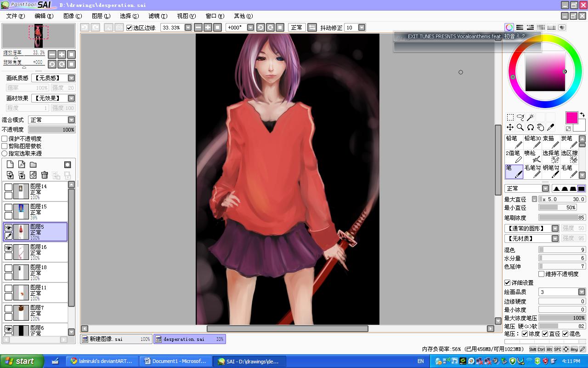Click the foreground magenta color swatch

coord(571,117)
